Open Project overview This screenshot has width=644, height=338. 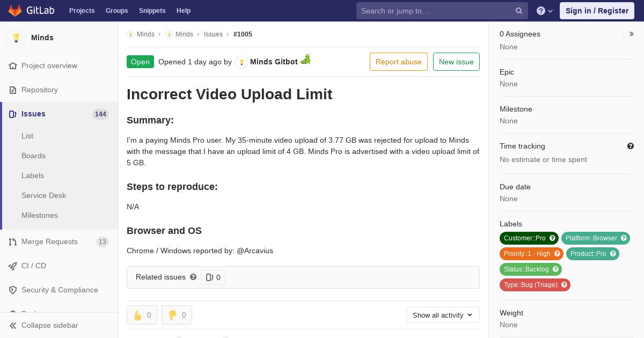49,65
